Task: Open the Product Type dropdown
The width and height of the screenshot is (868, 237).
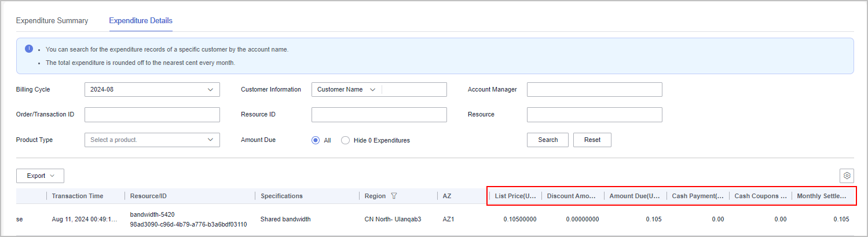Action: coord(152,140)
